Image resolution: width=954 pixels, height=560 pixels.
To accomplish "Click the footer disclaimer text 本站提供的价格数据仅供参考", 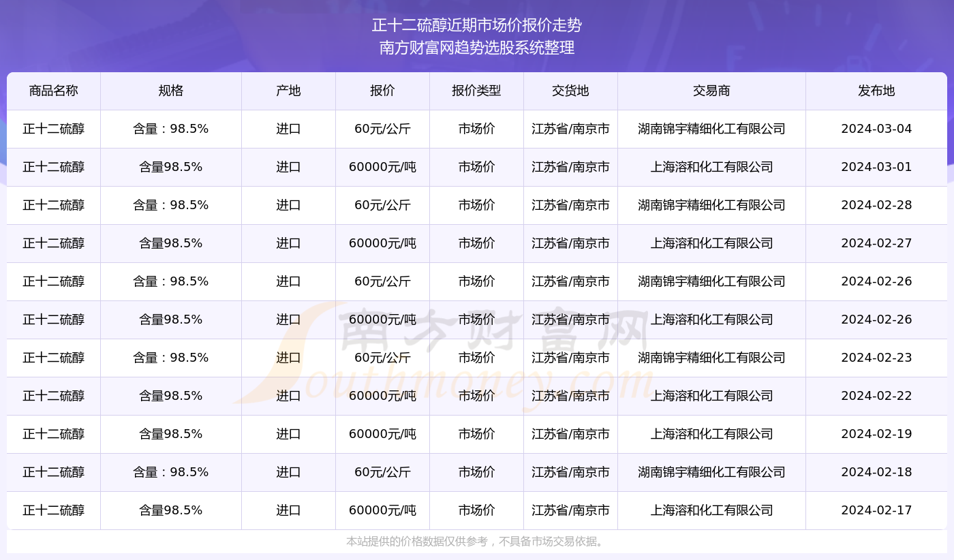I will [417, 542].
